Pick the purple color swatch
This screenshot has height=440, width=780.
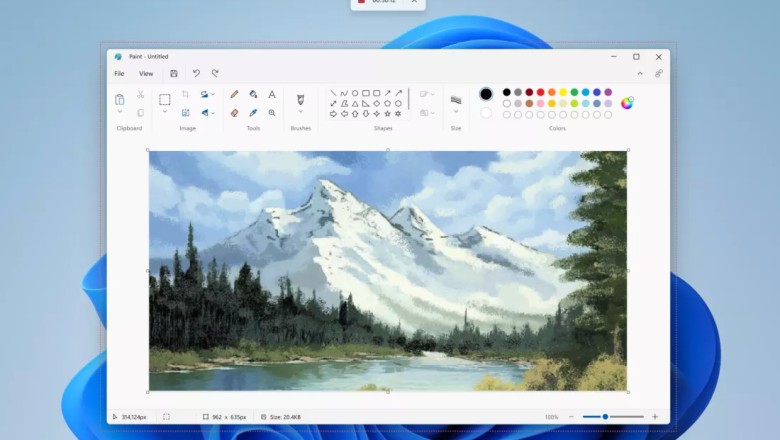click(x=608, y=92)
